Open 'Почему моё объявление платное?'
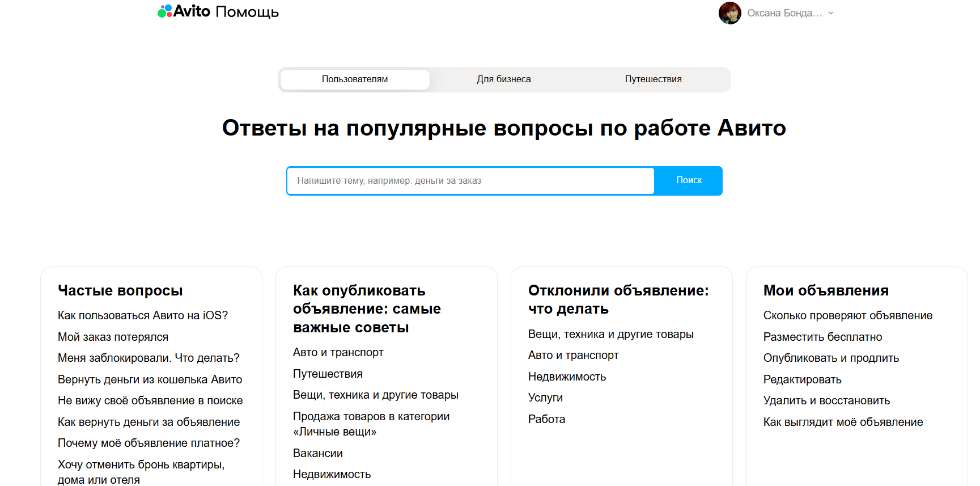The image size is (980, 486). [149, 443]
